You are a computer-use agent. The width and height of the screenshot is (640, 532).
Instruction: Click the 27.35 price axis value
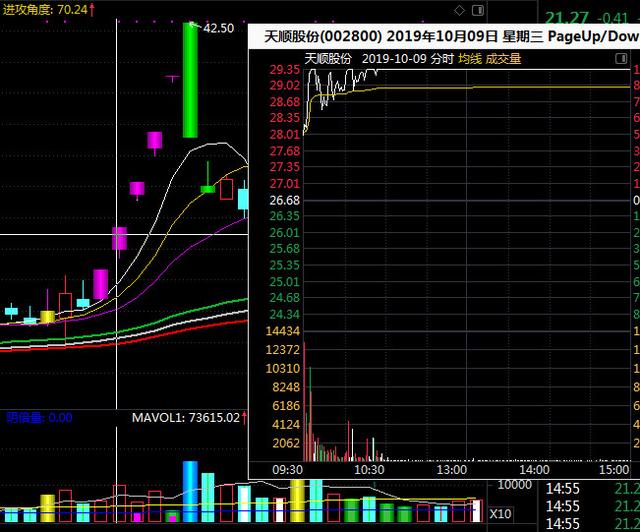(284, 167)
